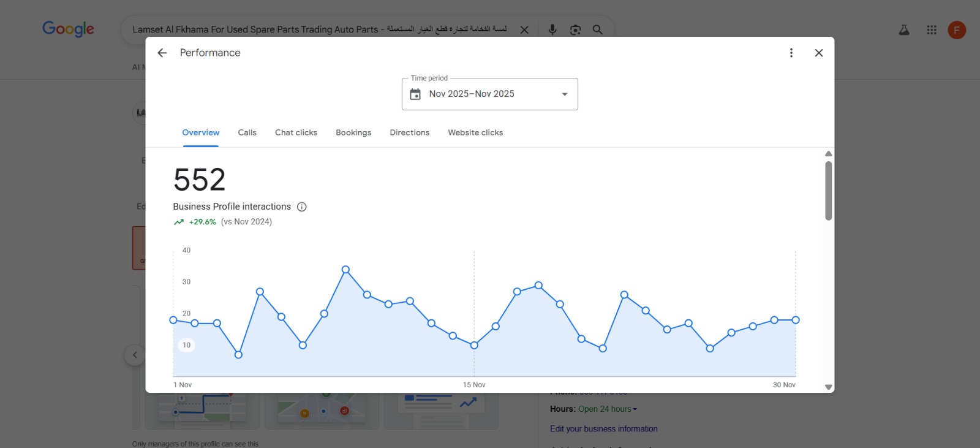
Task: Click info icon beside Business Profile interactions
Action: pos(302,207)
